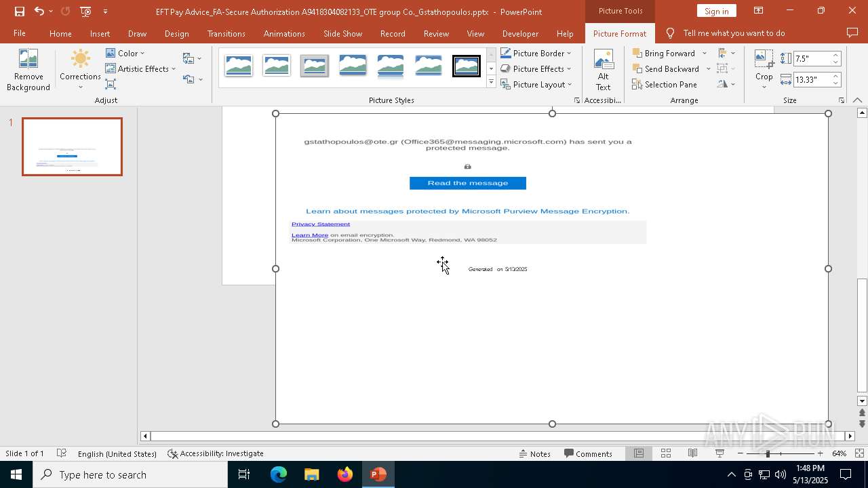Click Task View taskbar icon
Image resolution: width=868 pixels, height=488 pixels.
[244, 474]
